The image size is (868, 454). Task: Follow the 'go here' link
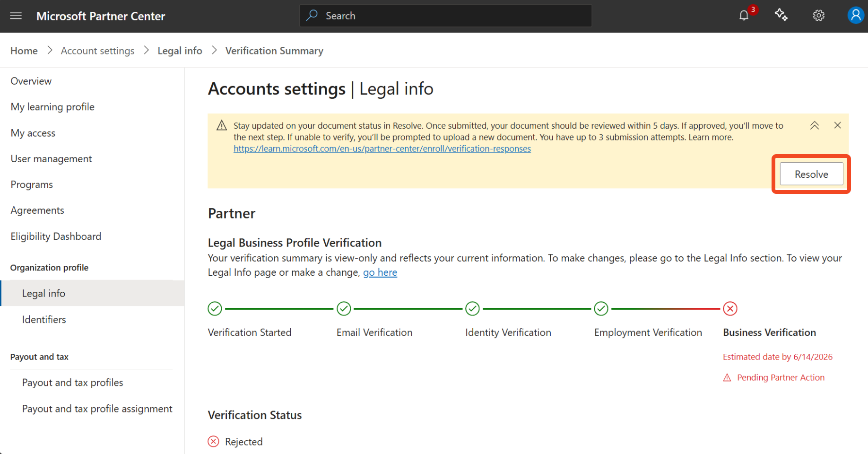[x=380, y=272]
